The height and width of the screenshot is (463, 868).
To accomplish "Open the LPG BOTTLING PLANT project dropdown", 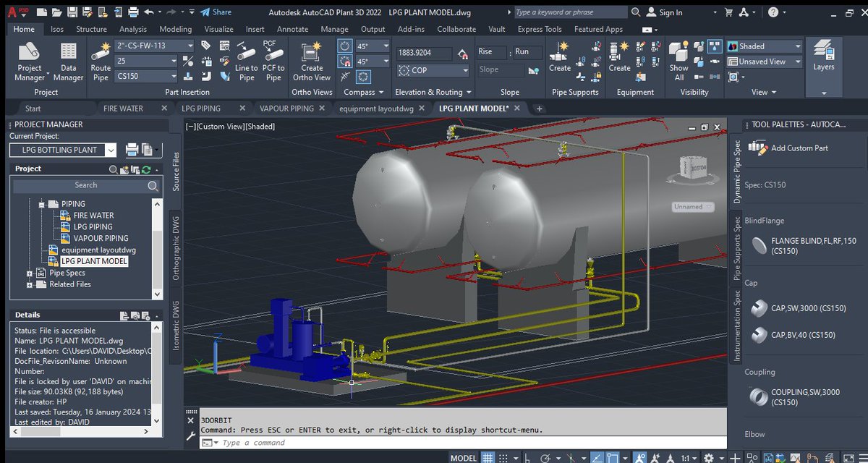I will pos(63,150).
